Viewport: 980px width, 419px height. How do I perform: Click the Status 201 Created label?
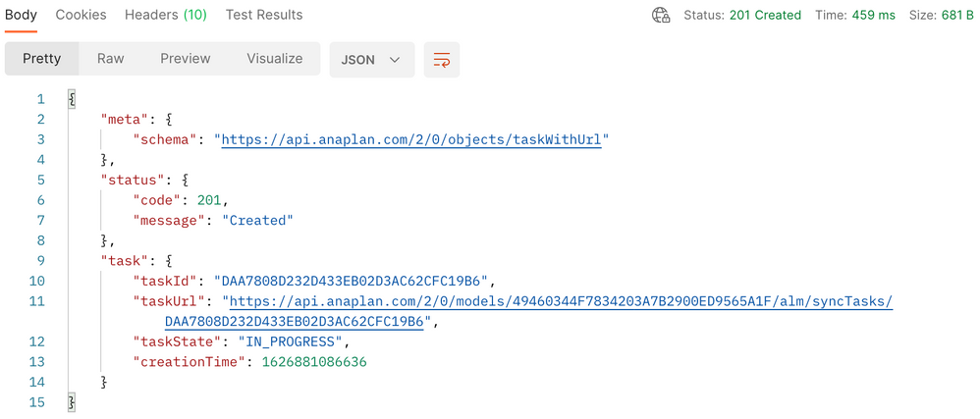(x=742, y=15)
